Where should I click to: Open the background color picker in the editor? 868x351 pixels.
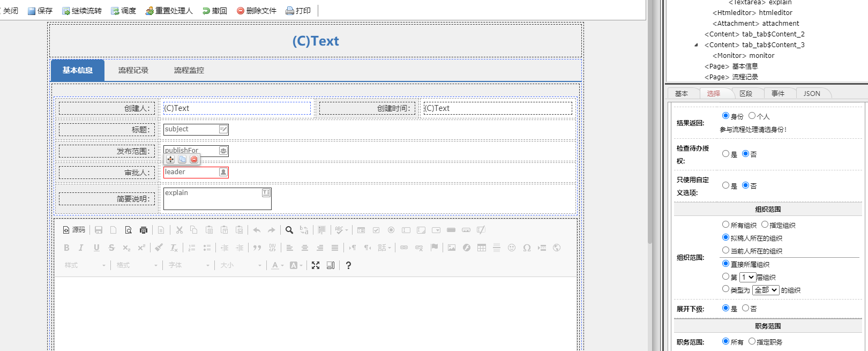tap(296, 265)
